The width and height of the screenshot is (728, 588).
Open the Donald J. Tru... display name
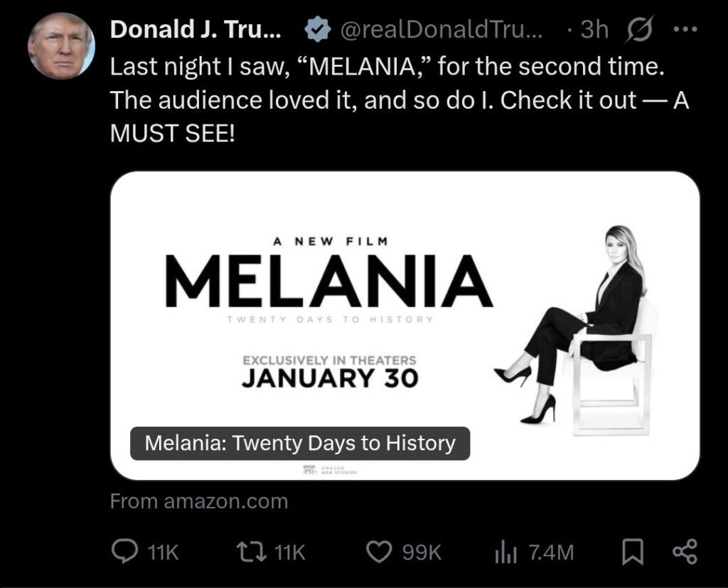click(x=196, y=29)
